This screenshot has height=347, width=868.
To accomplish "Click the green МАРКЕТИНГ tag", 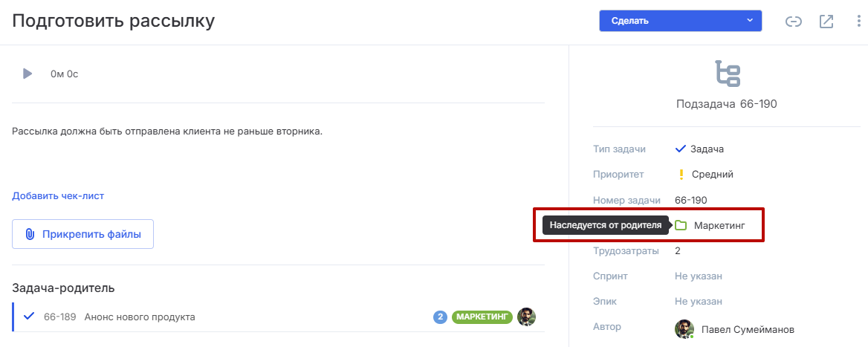I will [482, 317].
